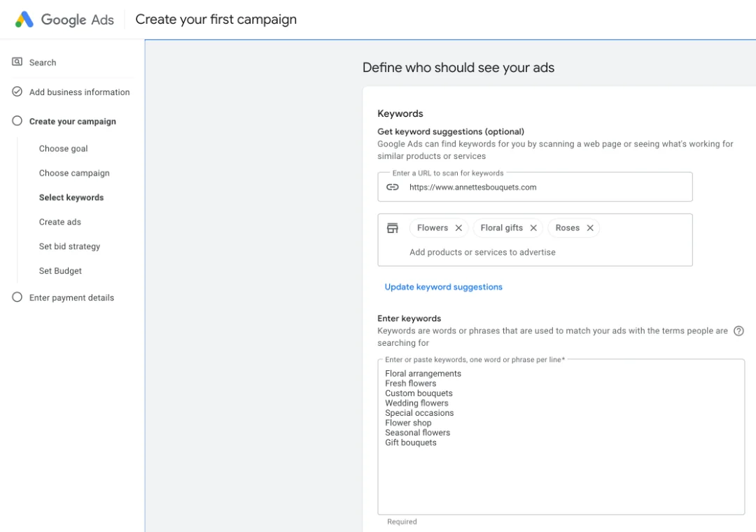Click the checkmark icon beside Add business information
Screen dimensions: 756x532
(17, 92)
